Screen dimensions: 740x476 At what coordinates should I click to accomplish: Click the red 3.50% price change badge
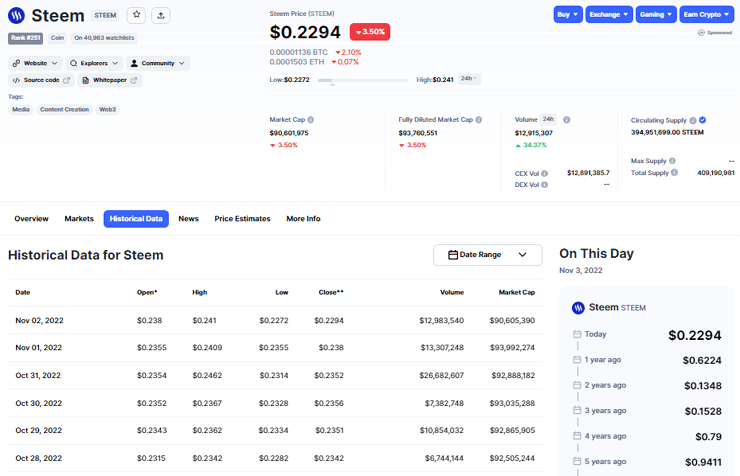coord(370,32)
